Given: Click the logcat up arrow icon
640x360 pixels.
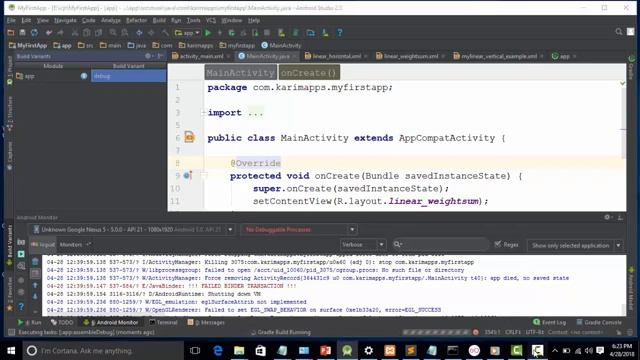Looking at the screenshot, I should (35, 285).
